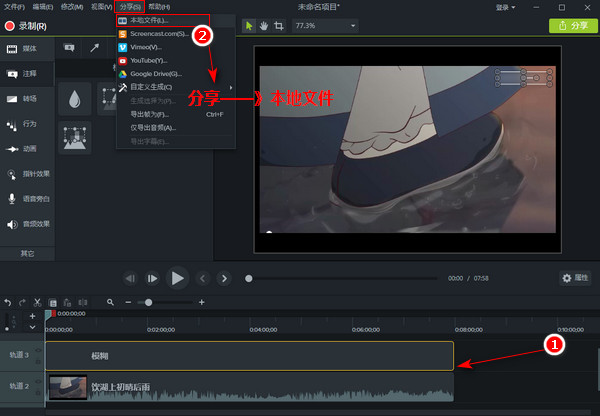This screenshot has height=416, width=600.
Task: Select the hand pan tool
Action: click(264, 26)
